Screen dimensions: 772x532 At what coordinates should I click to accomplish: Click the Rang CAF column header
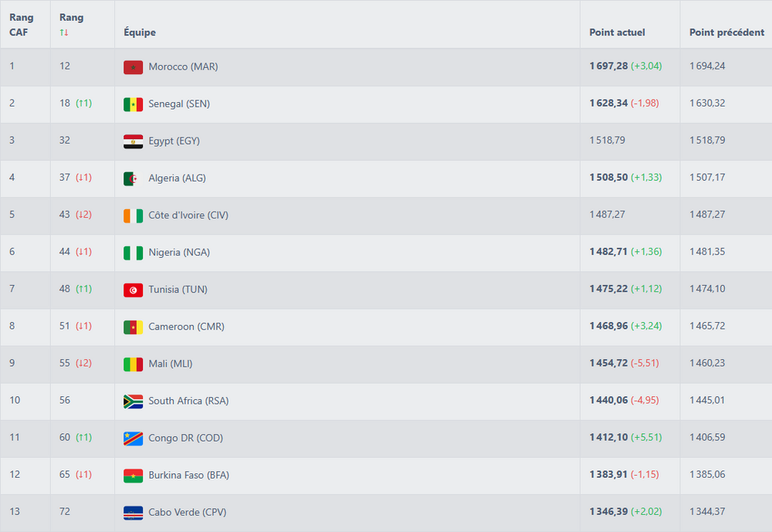click(x=22, y=25)
